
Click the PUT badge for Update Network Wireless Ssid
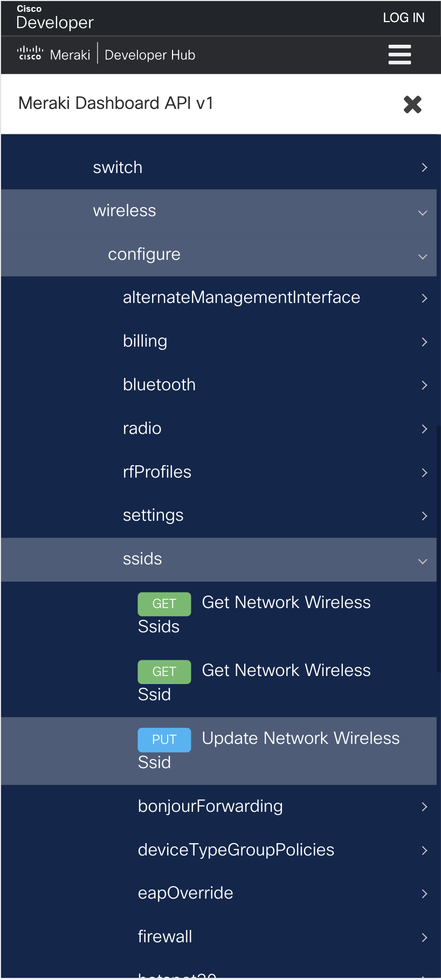pyautogui.click(x=164, y=740)
